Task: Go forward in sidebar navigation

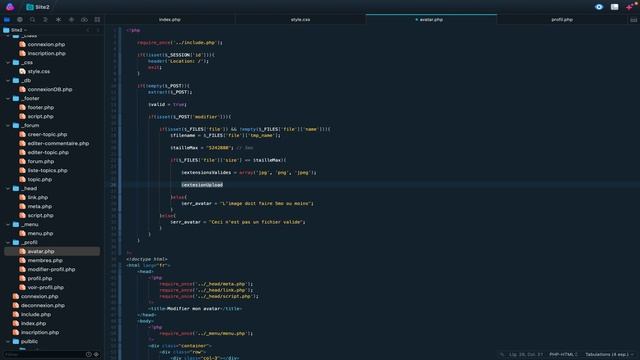Action: click(98, 30)
